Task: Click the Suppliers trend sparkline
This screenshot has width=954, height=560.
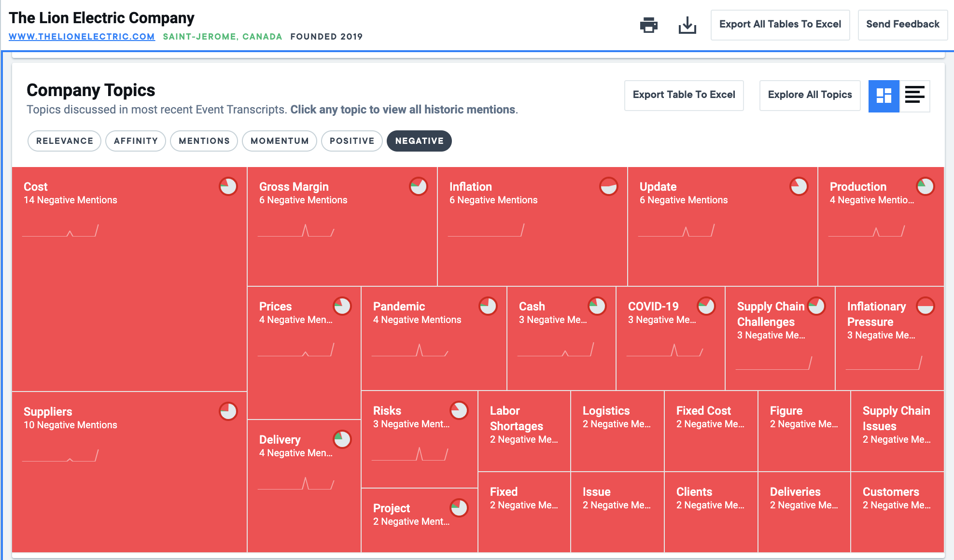Action: point(60,455)
